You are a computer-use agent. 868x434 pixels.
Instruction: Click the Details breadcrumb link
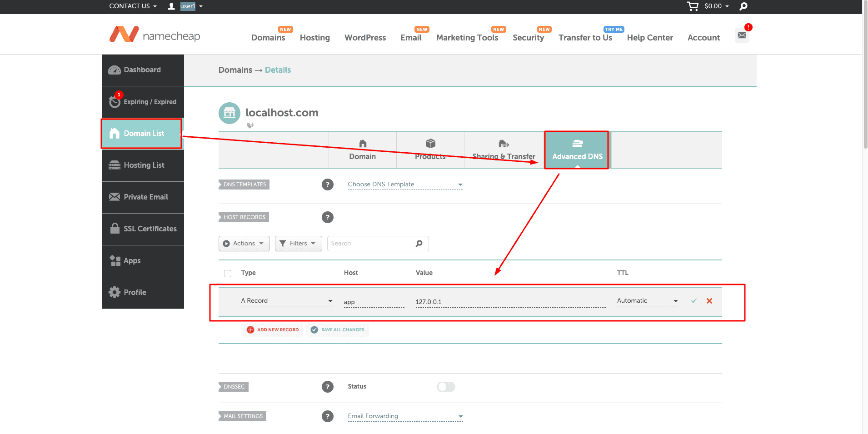tap(278, 70)
